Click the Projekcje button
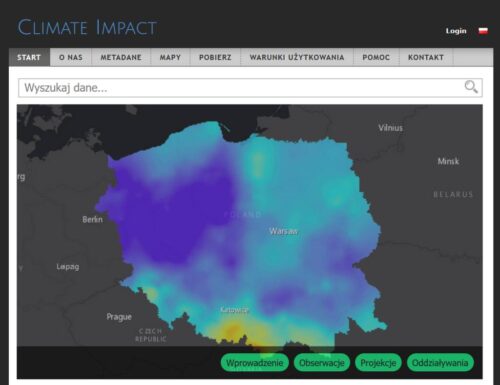 point(378,363)
